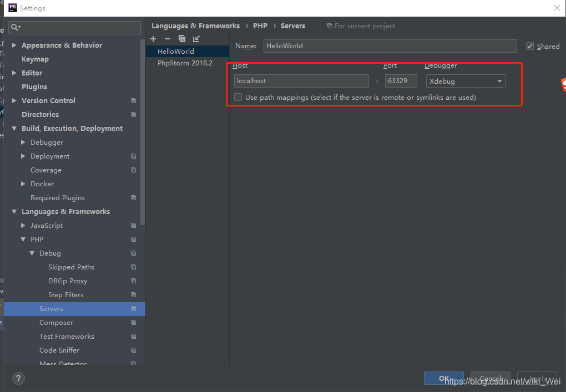Viewport: 566px width, 392px height.
Task: Open the Debugger Xdebug dropdown
Action: [x=466, y=81]
